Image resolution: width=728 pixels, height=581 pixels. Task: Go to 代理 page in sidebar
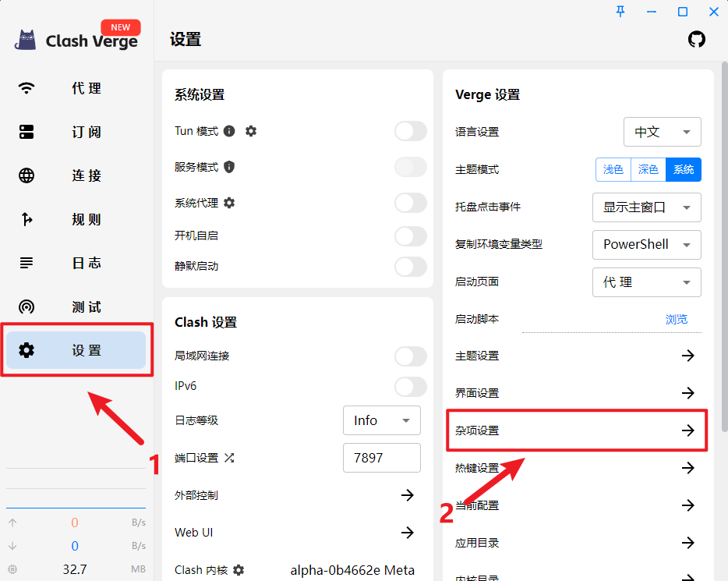pos(76,88)
